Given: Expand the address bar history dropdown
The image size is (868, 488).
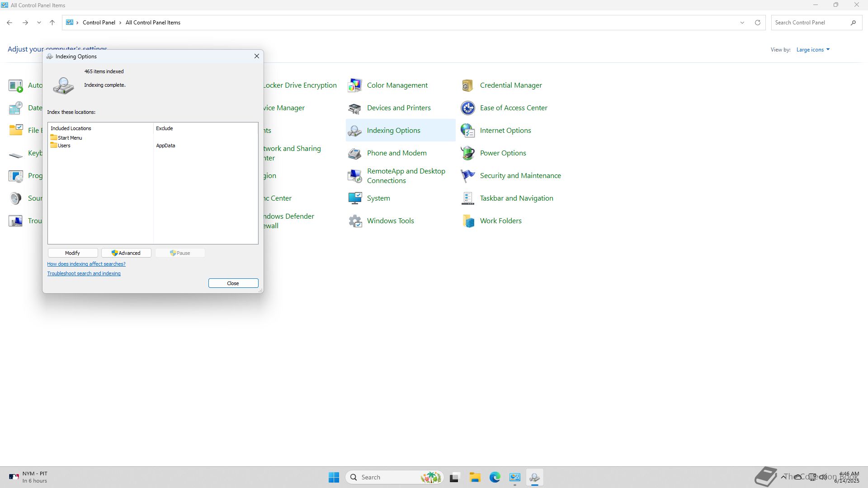Looking at the screenshot, I should pyautogui.click(x=742, y=23).
